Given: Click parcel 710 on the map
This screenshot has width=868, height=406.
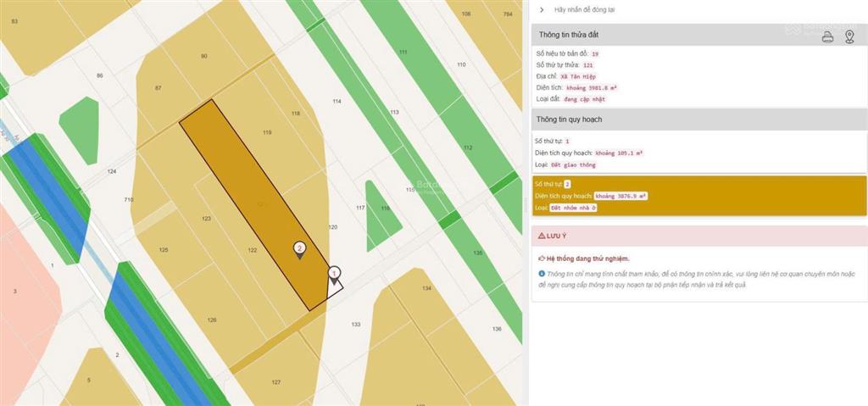Looking at the screenshot, I should (x=129, y=199).
